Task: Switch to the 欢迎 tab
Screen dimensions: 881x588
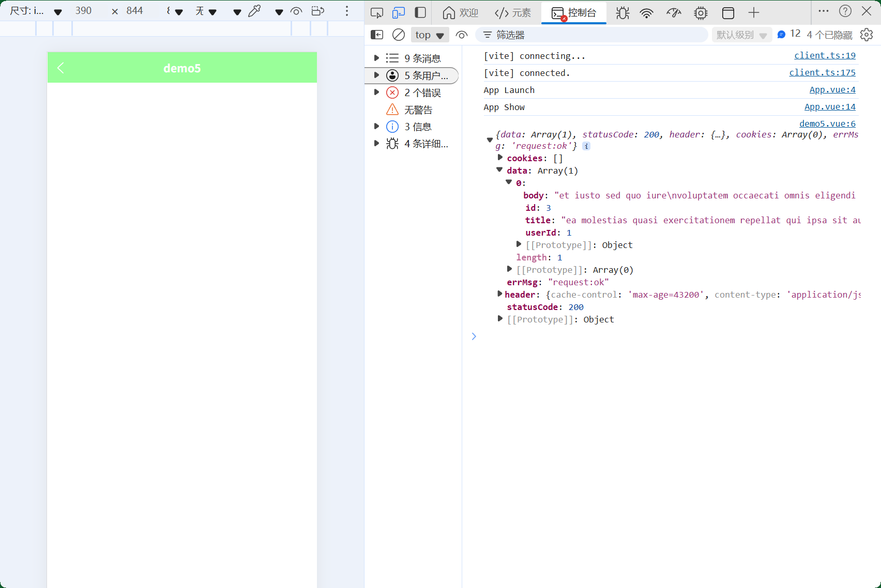Action: click(x=460, y=12)
